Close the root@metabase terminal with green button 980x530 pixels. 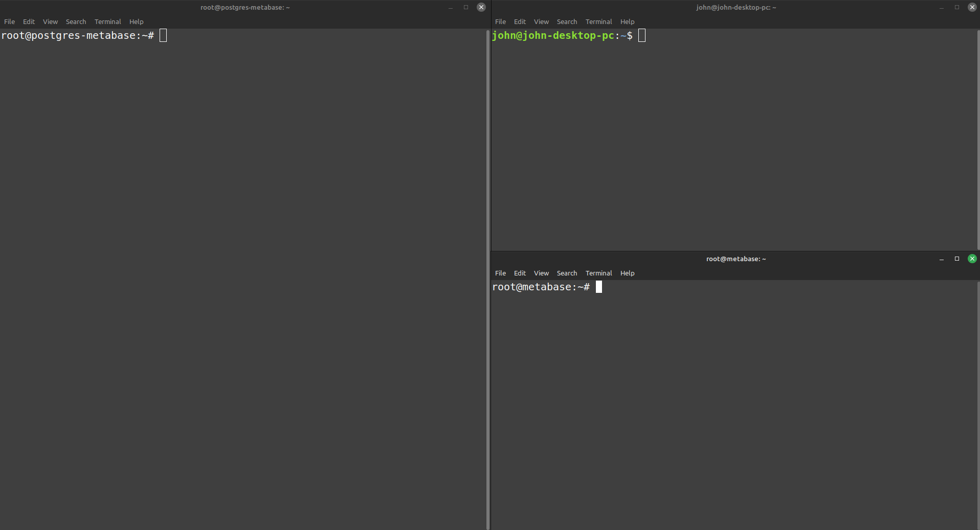[x=972, y=259]
